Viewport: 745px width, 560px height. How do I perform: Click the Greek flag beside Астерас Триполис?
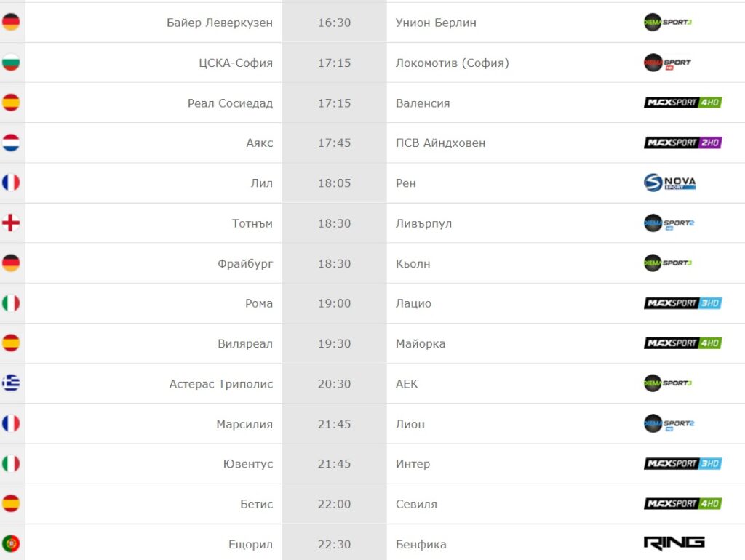[11, 383]
